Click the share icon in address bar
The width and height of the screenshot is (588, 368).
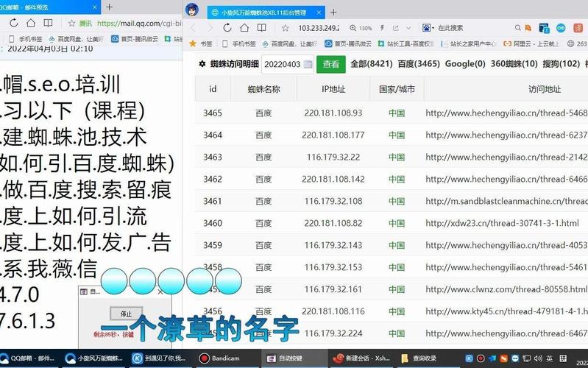pos(396,28)
